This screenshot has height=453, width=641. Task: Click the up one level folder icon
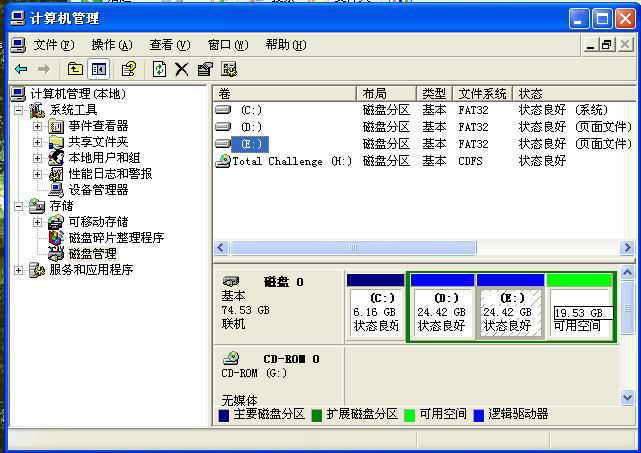75,69
